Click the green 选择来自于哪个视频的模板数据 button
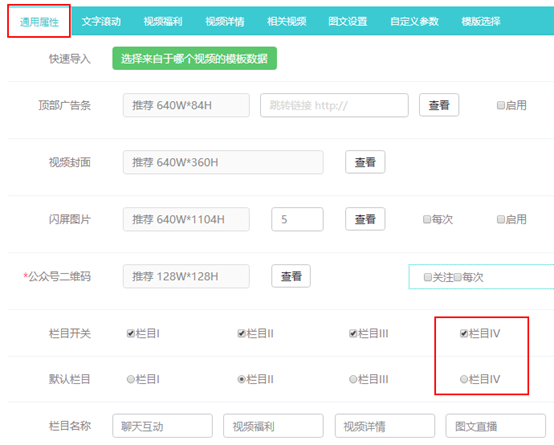This screenshot has width=554, height=445. (194, 58)
